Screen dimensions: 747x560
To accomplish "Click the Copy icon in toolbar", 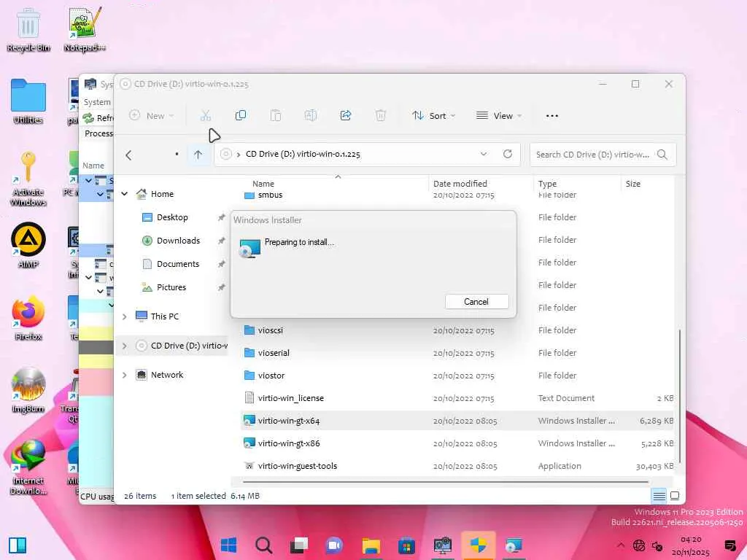I will [241, 116].
